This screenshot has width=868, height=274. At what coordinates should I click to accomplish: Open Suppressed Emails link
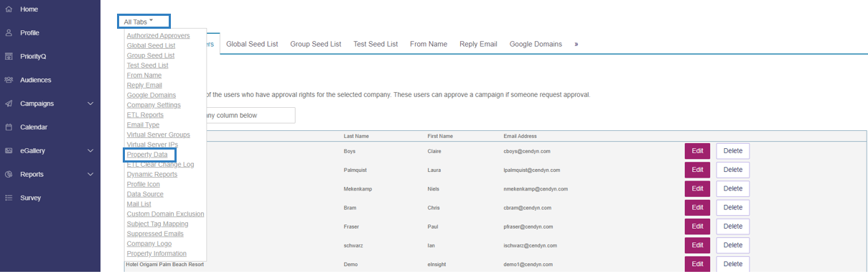[154, 234]
